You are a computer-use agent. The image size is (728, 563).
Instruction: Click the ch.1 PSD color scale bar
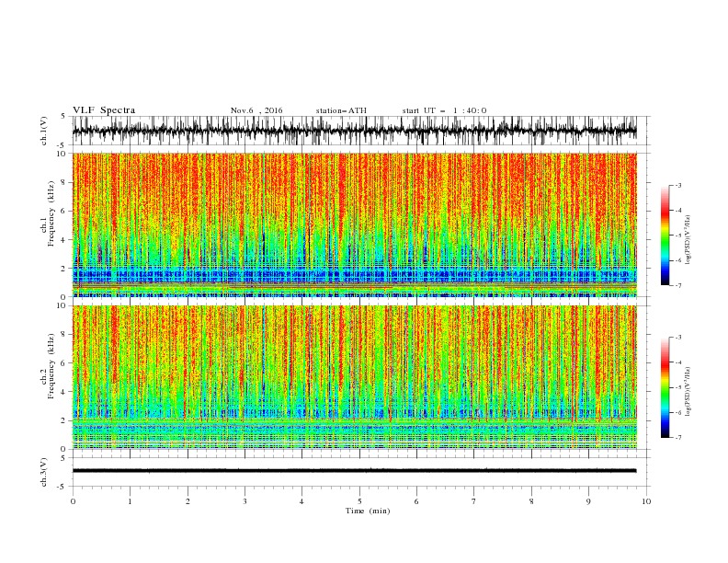665,235
